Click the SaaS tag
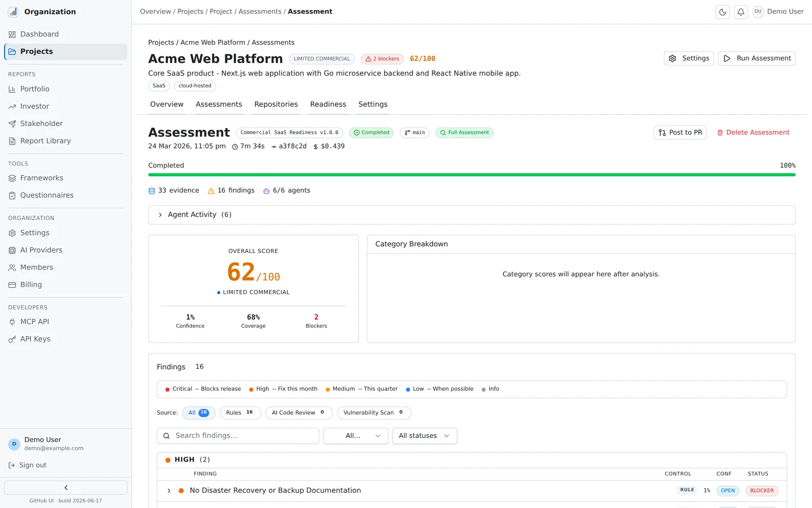The image size is (812, 508). click(x=159, y=86)
